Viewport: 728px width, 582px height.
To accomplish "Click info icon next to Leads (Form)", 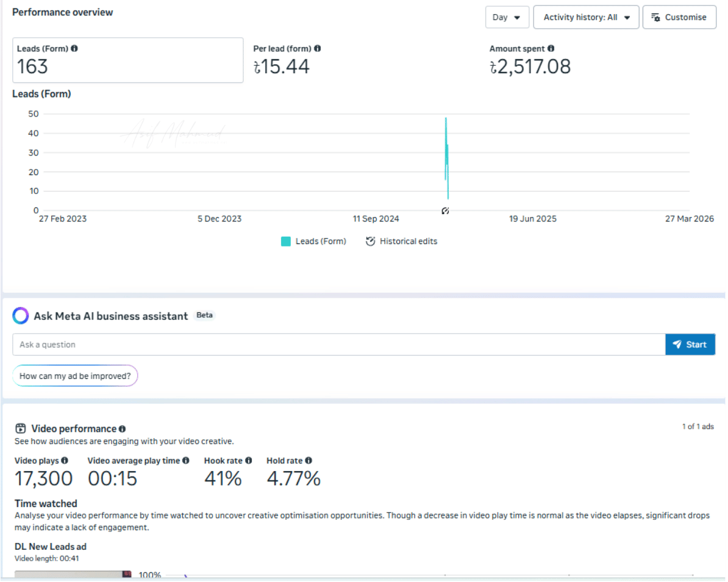I will [x=74, y=48].
